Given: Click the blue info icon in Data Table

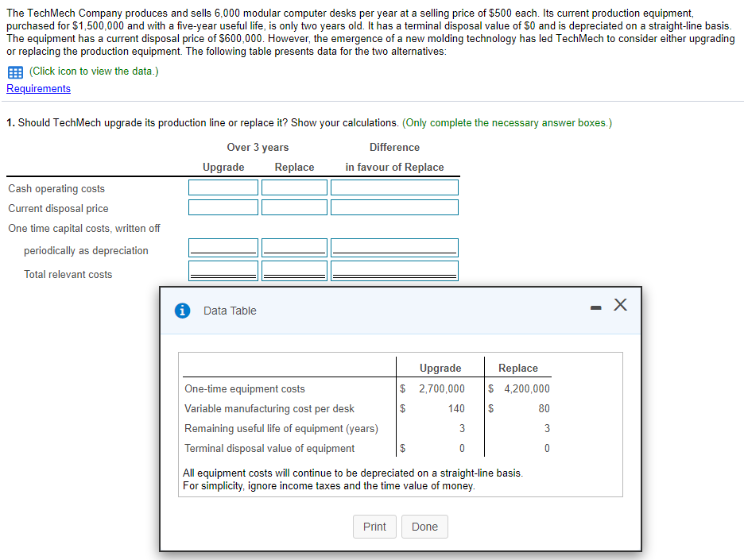Looking at the screenshot, I should pyautogui.click(x=182, y=311).
